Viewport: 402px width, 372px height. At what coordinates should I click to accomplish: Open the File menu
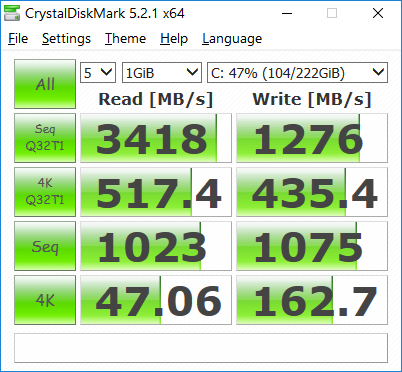point(18,39)
